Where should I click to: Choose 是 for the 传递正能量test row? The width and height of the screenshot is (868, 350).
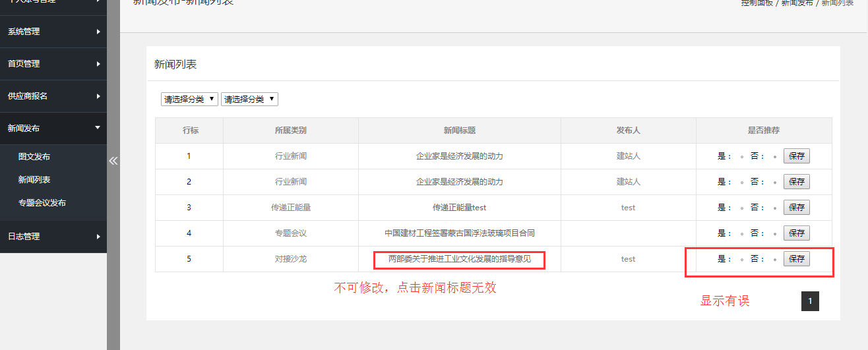(x=742, y=208)
